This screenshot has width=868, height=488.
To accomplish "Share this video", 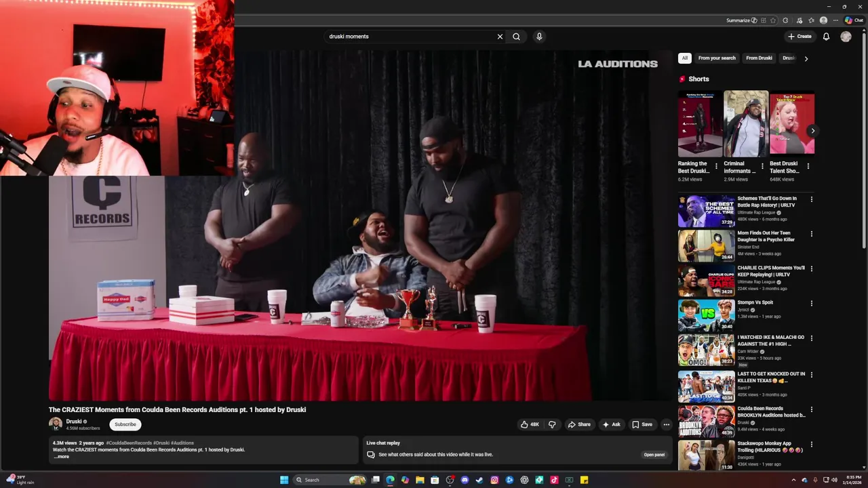I will [579, 424].
